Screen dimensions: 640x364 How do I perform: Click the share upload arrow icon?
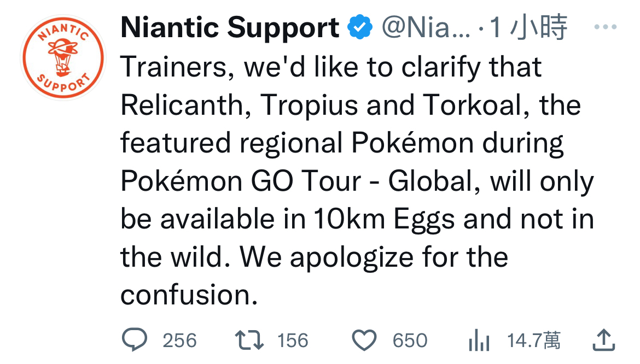pos(604,339)
